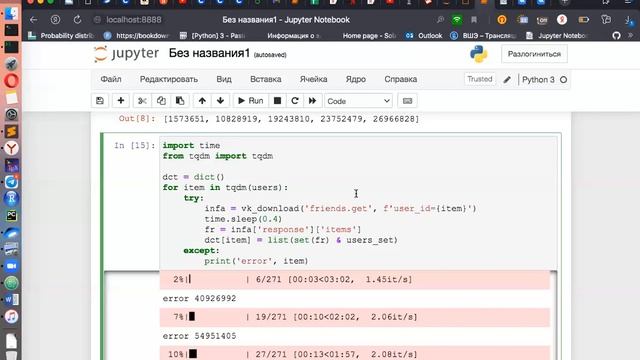
Task: Open the Jupyter Notebook bookmark
Action: tap(557, 36)
